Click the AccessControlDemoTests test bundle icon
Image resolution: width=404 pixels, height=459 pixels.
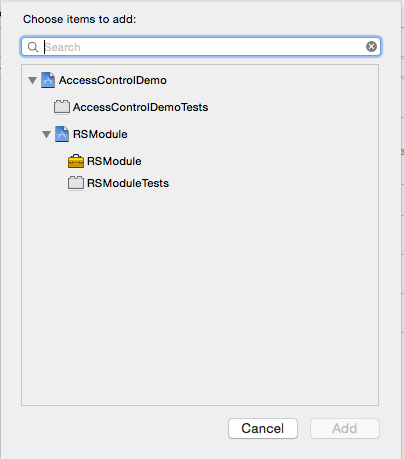click(x=62, y=107)
